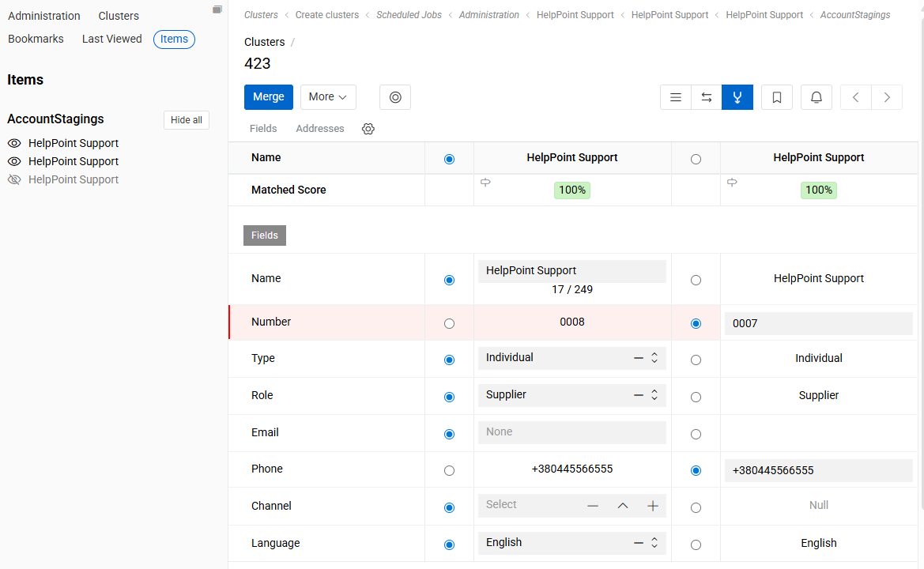Open Administration breadcrumb link
This screenshot has width=924, height=569.
(489, 15)
